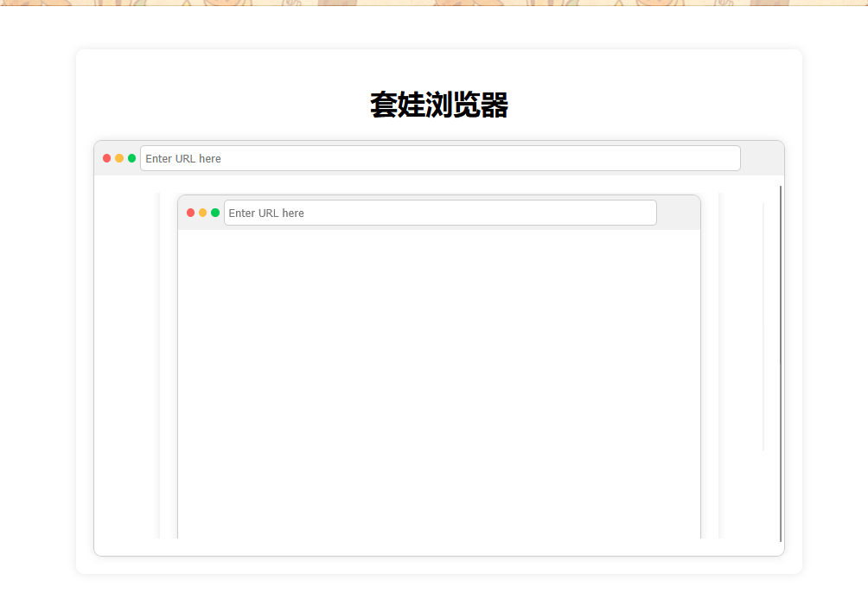Viewport: 868px width, 599px height.
Task: Click the faint inner vertical scrollbar track
Action: point(763,328)
